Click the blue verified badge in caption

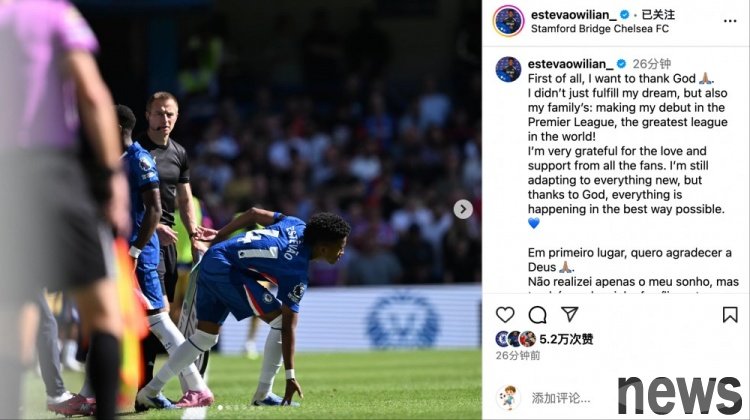621,64
